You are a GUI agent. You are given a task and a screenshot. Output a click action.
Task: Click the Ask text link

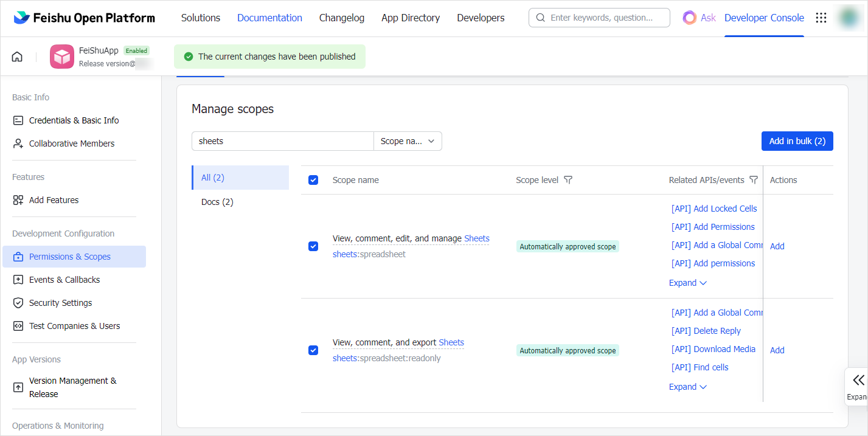[708, 18]
